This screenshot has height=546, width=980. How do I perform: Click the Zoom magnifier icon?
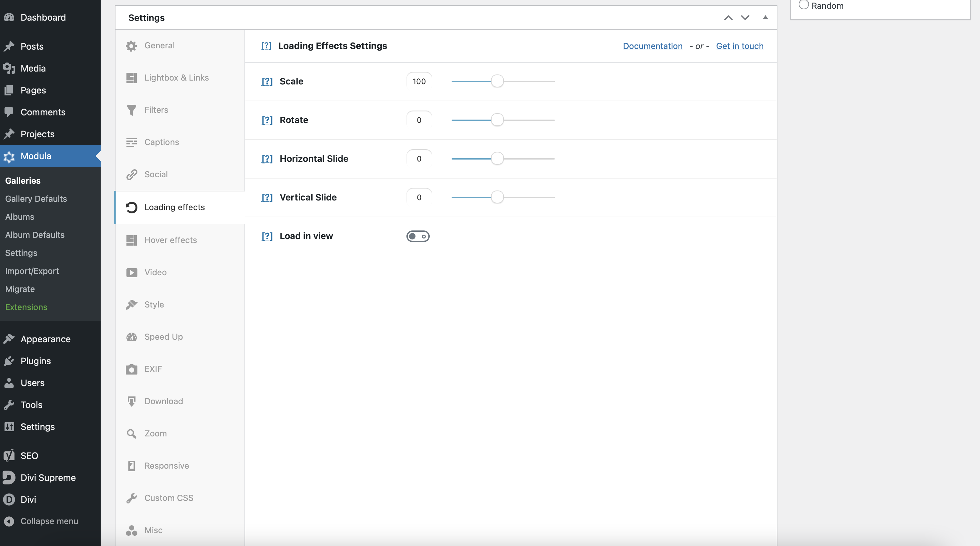[x=131, y=434]
